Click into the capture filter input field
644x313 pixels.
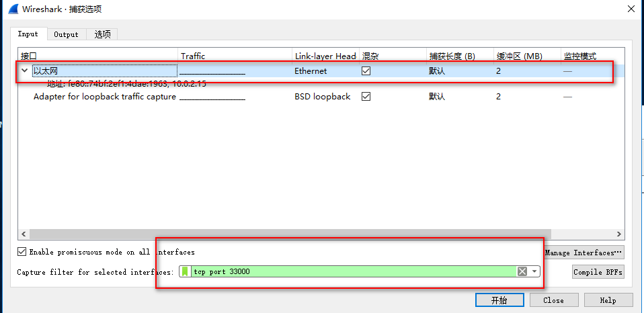(353, 271)
